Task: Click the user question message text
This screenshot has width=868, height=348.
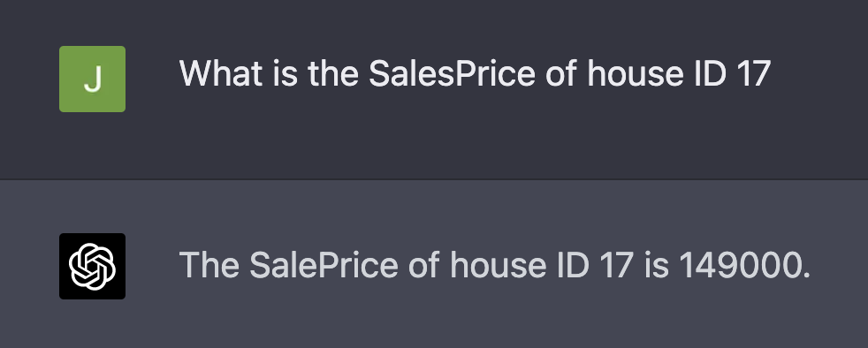Action: (475, 73)
